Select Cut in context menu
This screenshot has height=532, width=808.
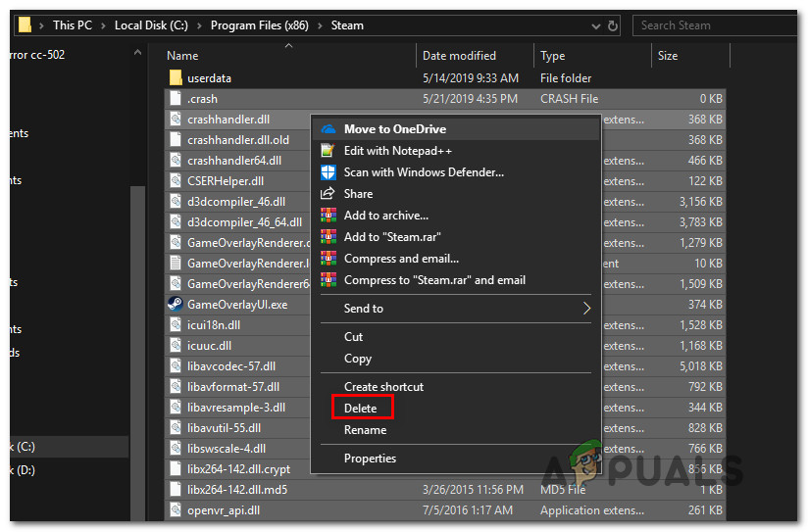coord(456,337)
